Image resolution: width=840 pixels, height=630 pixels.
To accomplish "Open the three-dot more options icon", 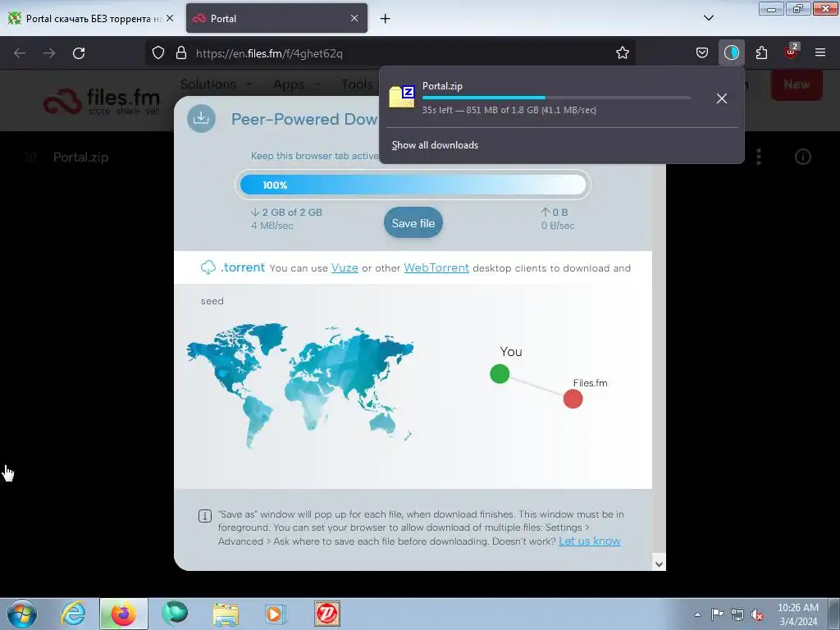I will point(759,157).
